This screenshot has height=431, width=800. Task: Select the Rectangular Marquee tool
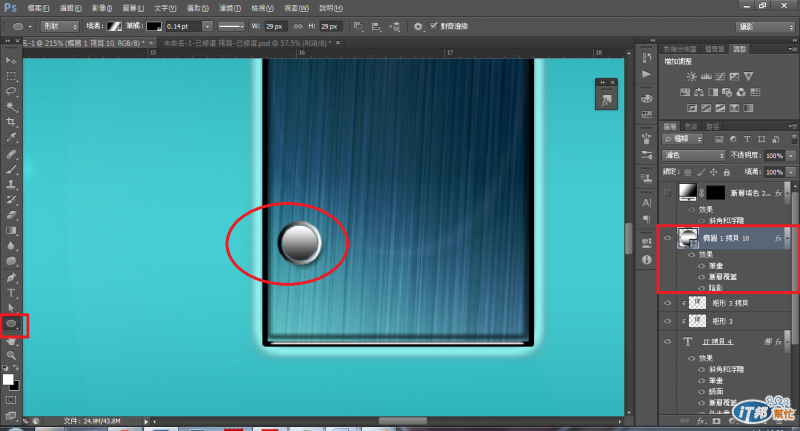pyautogui.click(x=11, y=76)
